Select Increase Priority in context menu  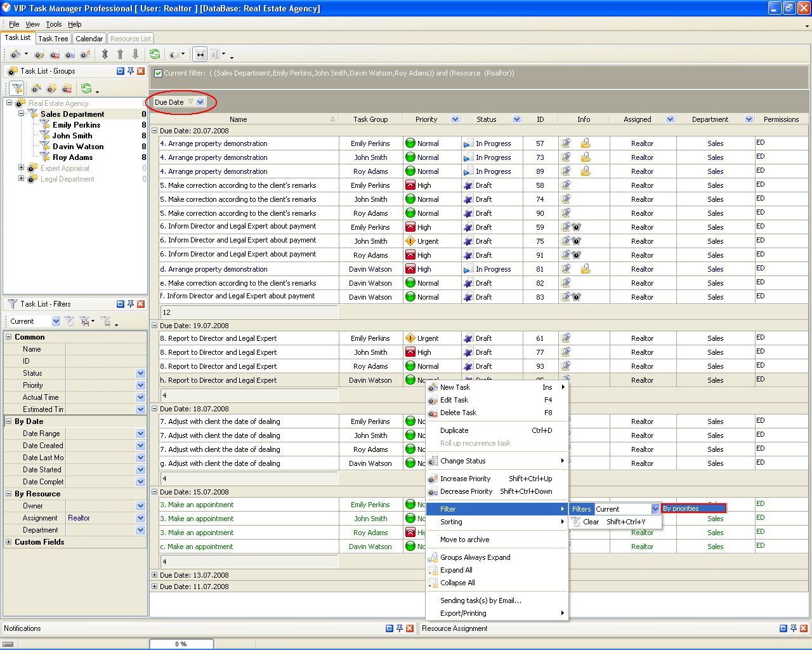(497, 479)
